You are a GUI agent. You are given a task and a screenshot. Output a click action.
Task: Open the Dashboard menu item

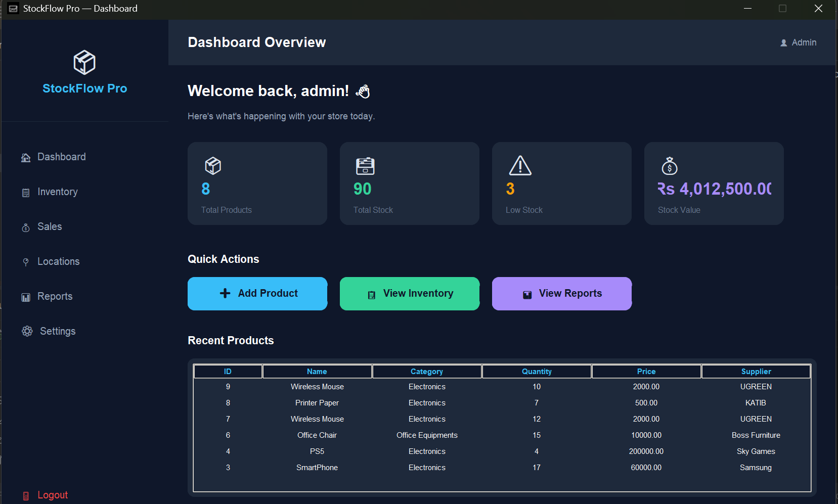(x=62, y=157)
